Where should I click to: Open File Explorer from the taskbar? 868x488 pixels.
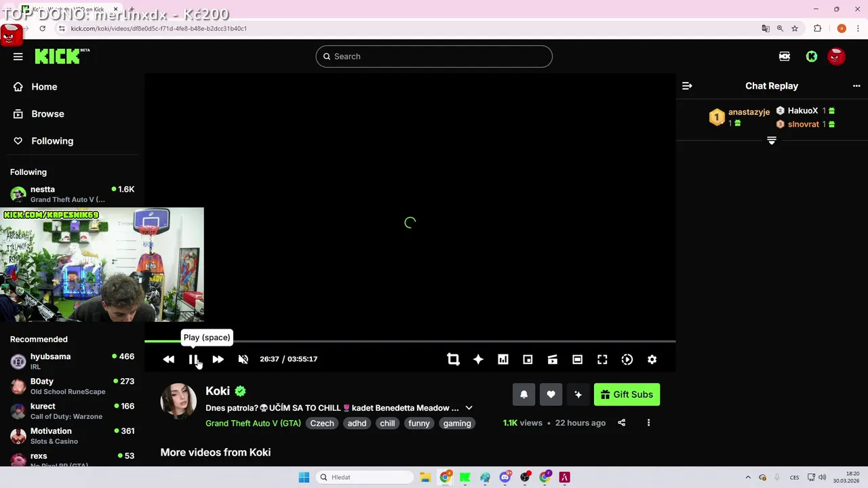click(425, 477)
